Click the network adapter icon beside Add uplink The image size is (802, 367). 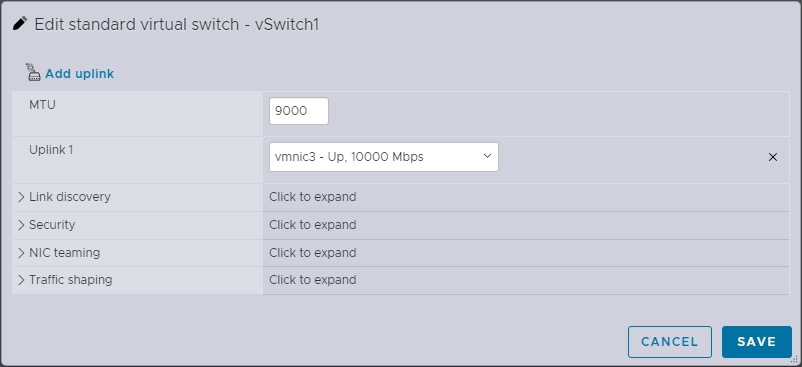(x=33, y=73)
